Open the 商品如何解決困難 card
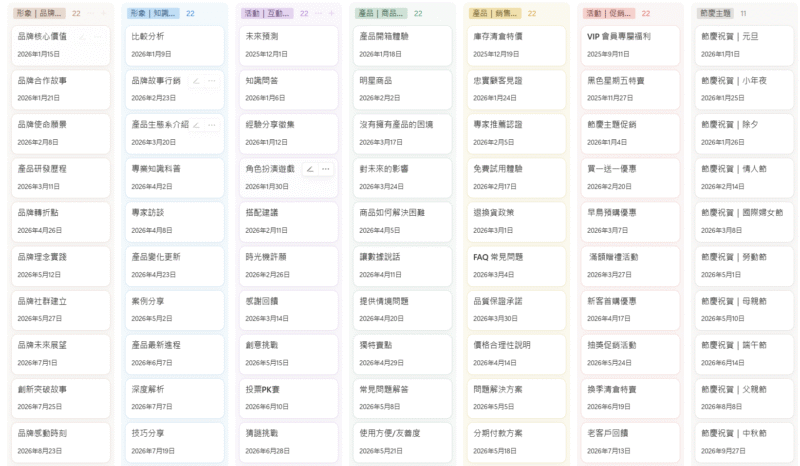The image size is (800, 466). (x=403, y=222)
